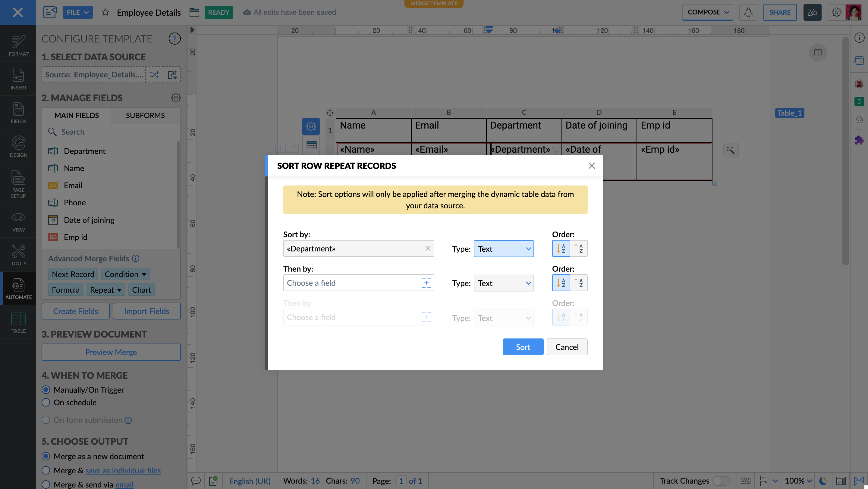This screenshot has height=489, width=868.
Task: Open the Fields sidebar panel
Action: 18,113
